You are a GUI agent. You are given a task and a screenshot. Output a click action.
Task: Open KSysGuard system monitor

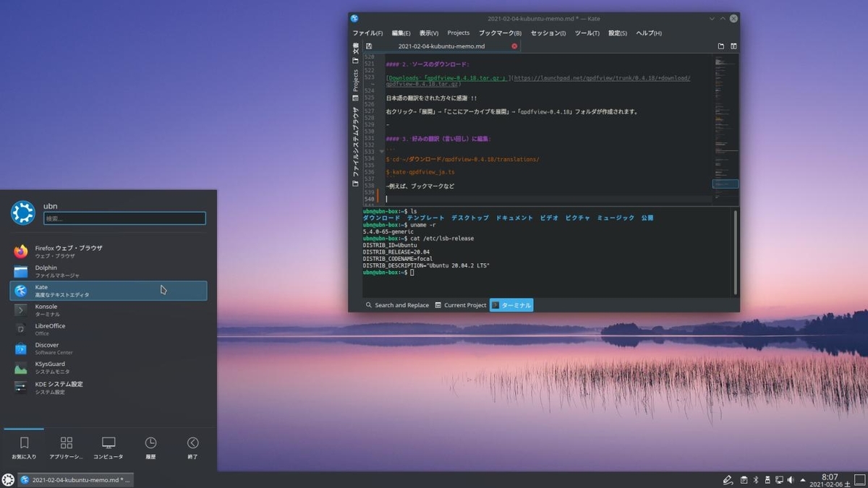pyautogui.click(x=109, y=367)
